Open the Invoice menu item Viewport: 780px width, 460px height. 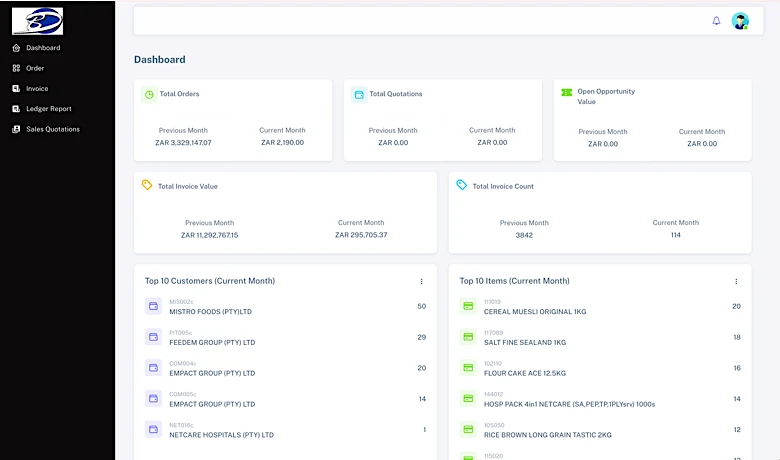click(x=37, y=89)
